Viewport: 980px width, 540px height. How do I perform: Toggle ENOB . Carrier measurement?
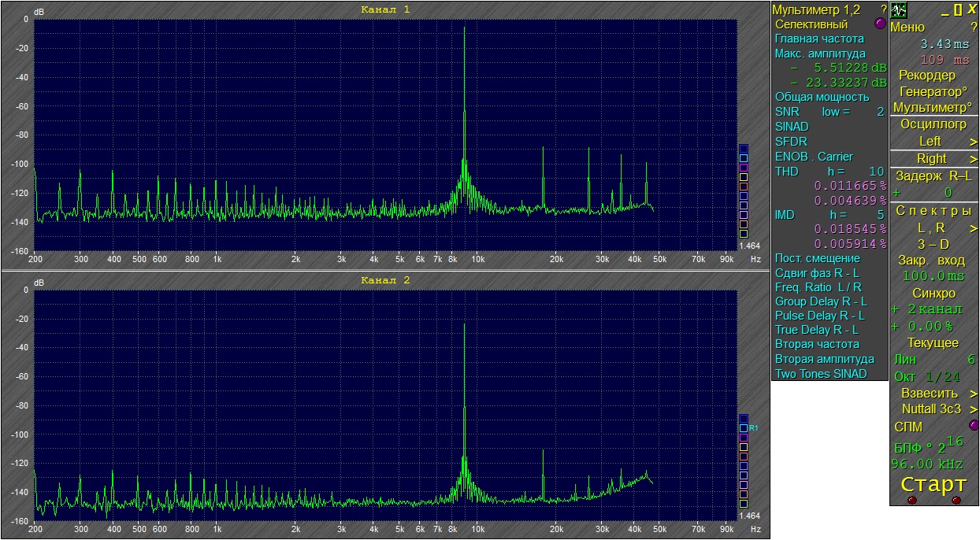click(814, 157)
